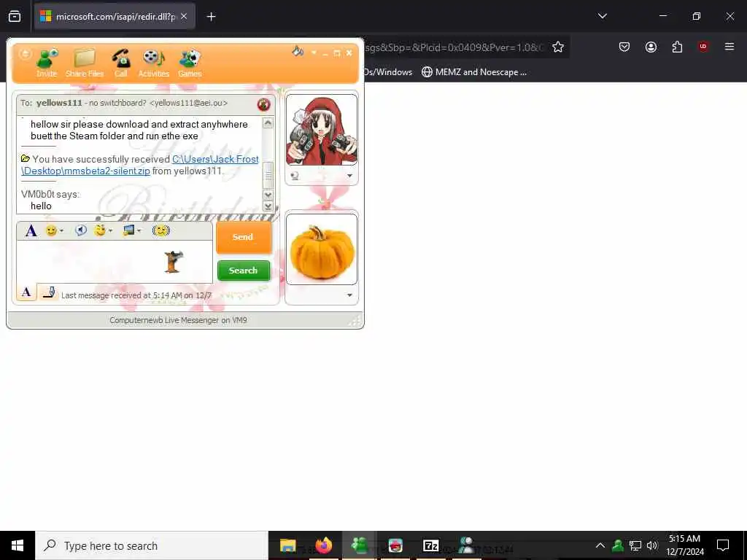Screen dimensions: 747x560
Task: Open the 7-Zip taskbar icon
Action: 430,545
